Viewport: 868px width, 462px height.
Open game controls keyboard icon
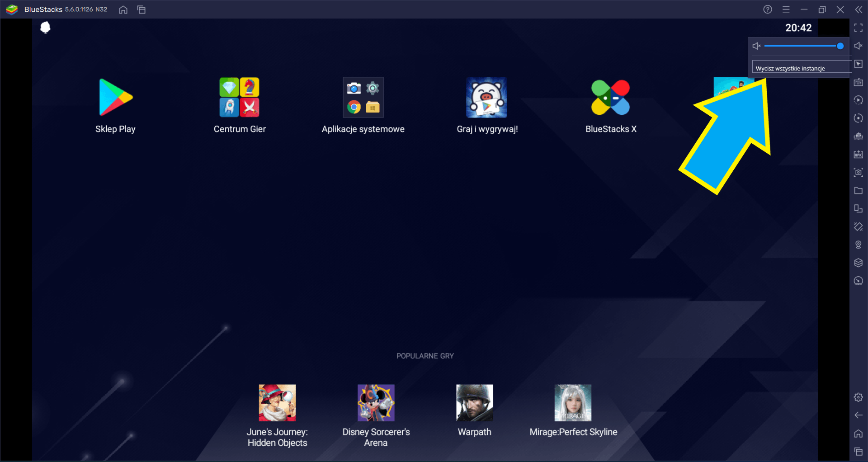(859, 82)
